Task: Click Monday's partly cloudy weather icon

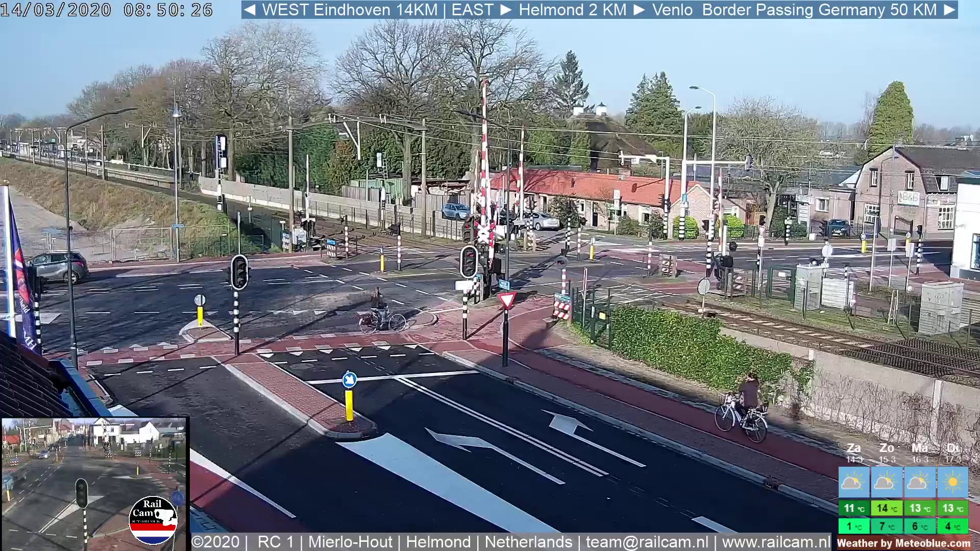Action: (919, 482)
